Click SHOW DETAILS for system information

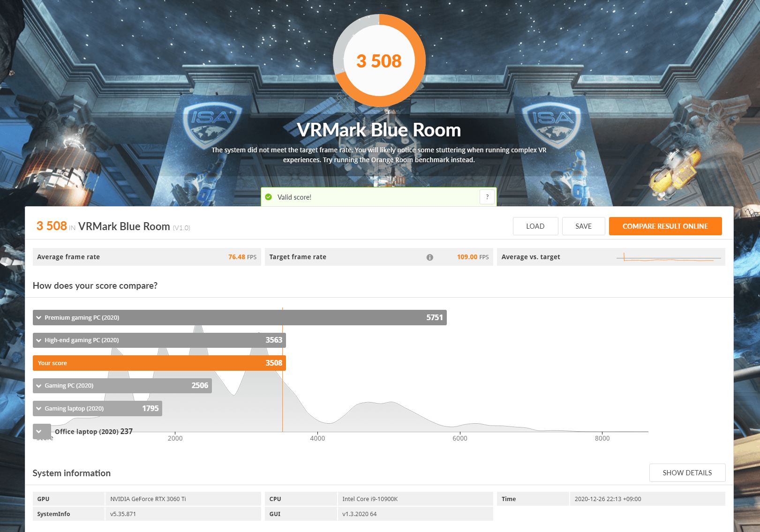point(687,472)
